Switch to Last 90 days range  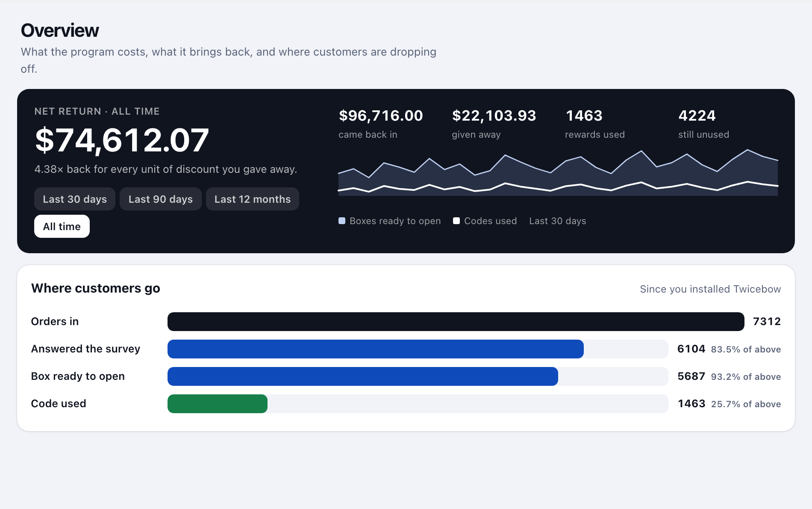[x=161, y=199]
